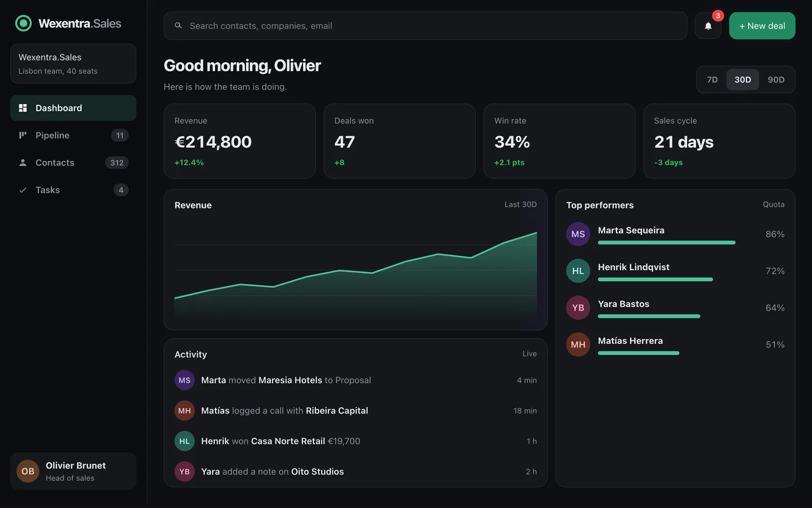Focus the search contacts input field
This screenshot has width=812, height=508.
[x=425, y=26]
